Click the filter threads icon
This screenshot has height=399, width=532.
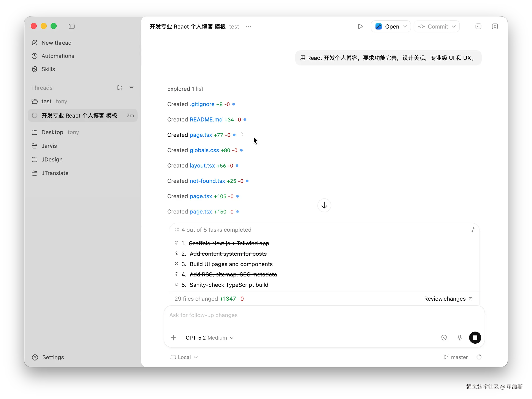(132, 88)
